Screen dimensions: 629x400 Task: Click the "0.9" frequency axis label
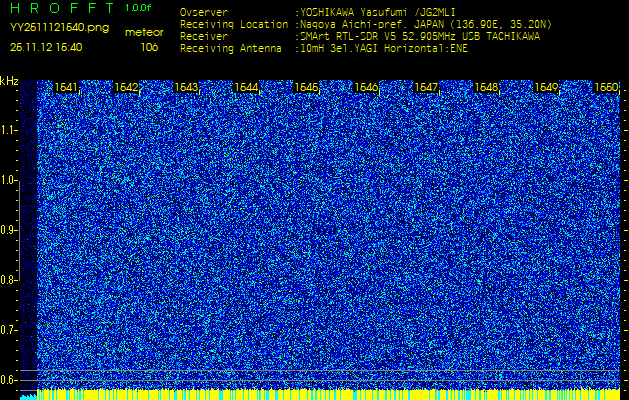pyautogui.click(x=8, y=230)
